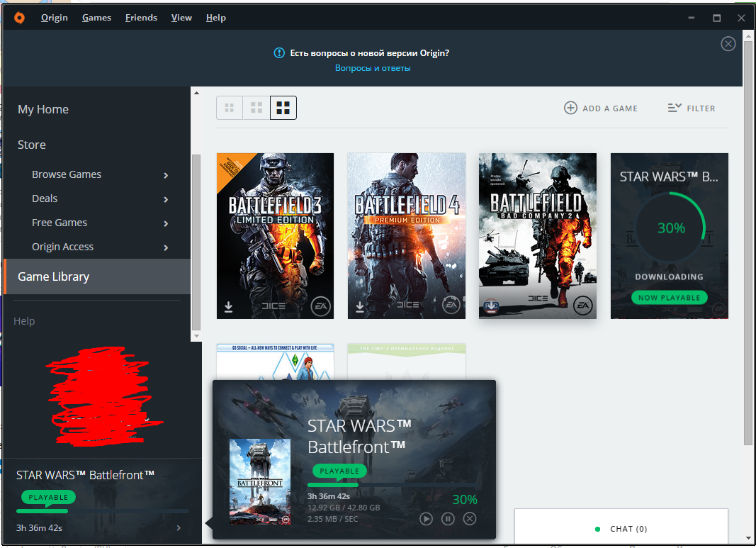Open the Store section

tap(32, 145)
